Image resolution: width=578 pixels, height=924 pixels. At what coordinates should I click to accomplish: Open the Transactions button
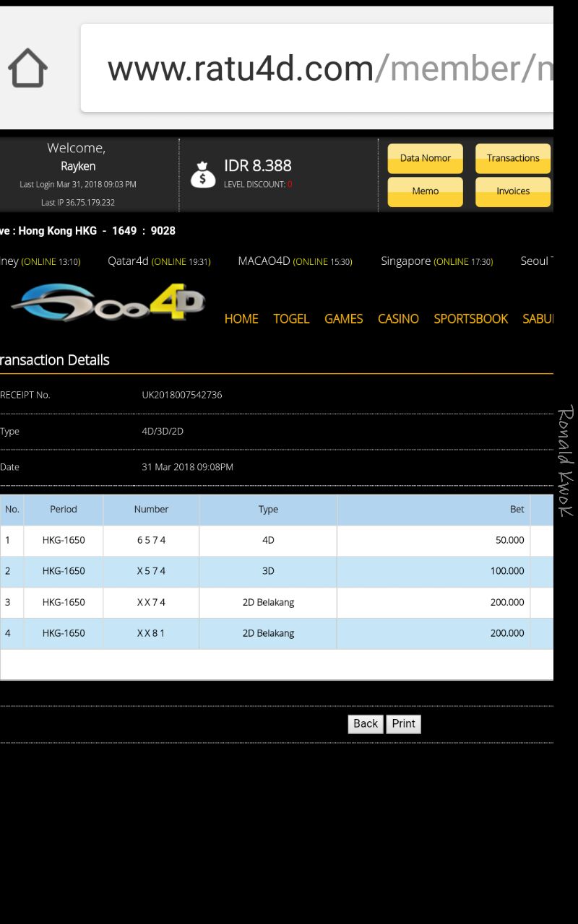pos(512,158)
